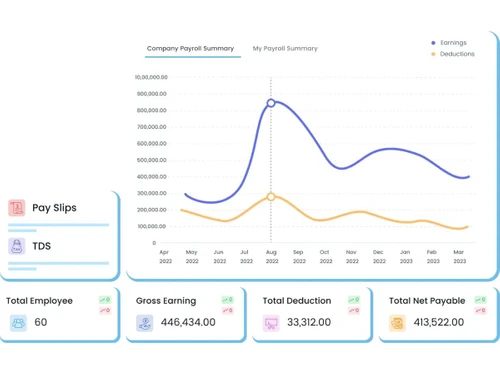Viewport: 500px width, 375px height.
Task: Open the Company Payroll Summary tab
Action: 190,49
